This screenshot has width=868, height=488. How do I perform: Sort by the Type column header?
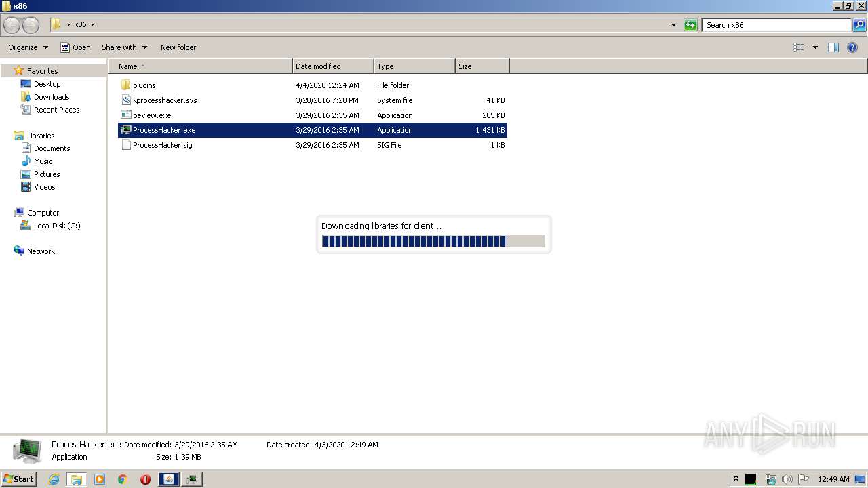(414, 66)
